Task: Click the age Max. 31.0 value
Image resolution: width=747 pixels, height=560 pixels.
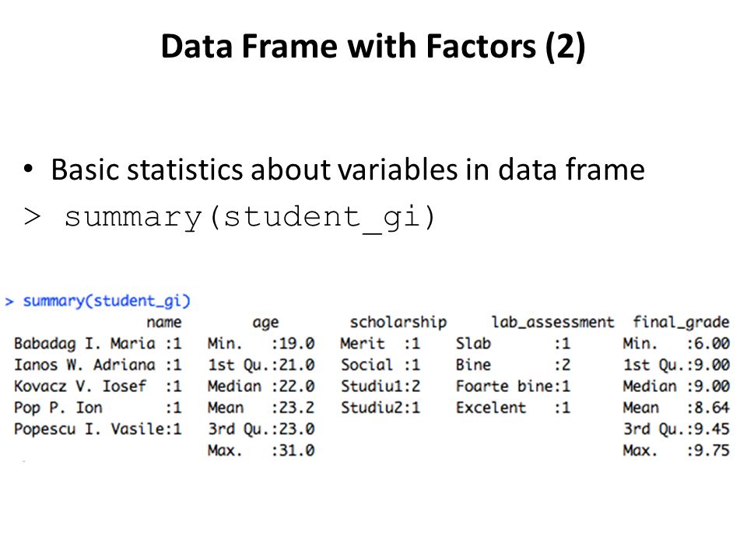Action: [x=261, y=450]
